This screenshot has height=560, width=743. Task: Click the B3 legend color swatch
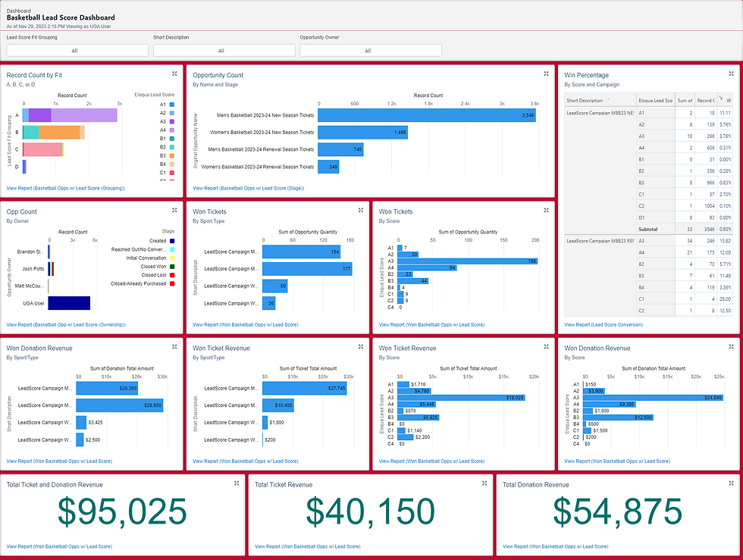[172, 155]
